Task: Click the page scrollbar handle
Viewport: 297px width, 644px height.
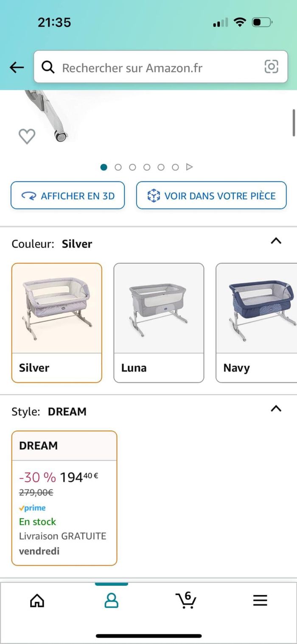Action: pos(294,123)
